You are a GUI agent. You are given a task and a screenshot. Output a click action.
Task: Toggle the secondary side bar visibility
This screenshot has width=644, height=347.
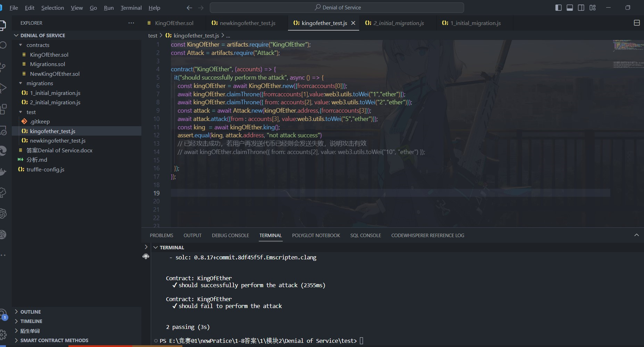[581, 8]
